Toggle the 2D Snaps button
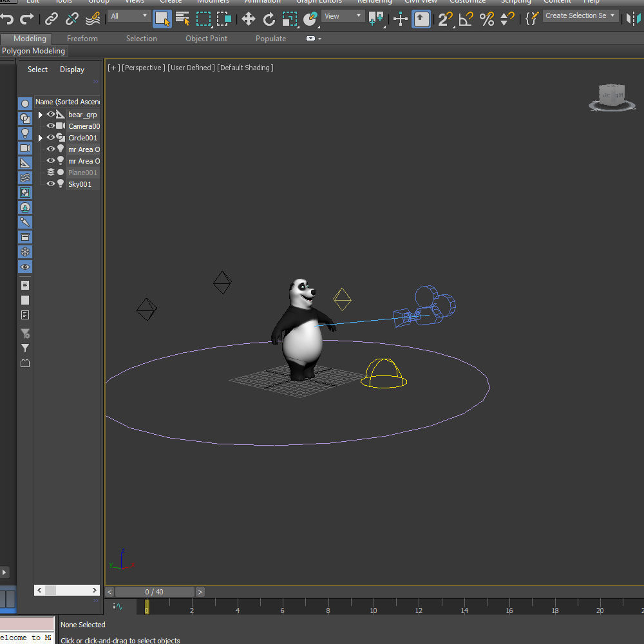The height and width of the screenshot is (644, 644). [x=445, y=19]
